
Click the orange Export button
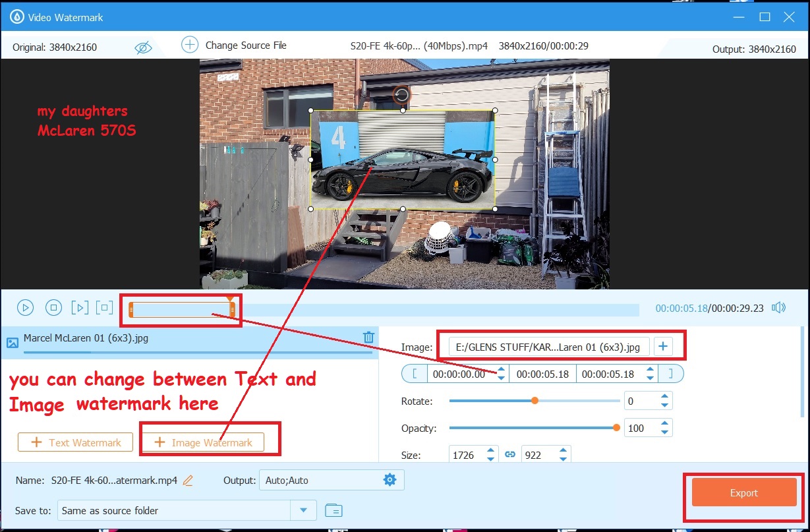[743, 493]
